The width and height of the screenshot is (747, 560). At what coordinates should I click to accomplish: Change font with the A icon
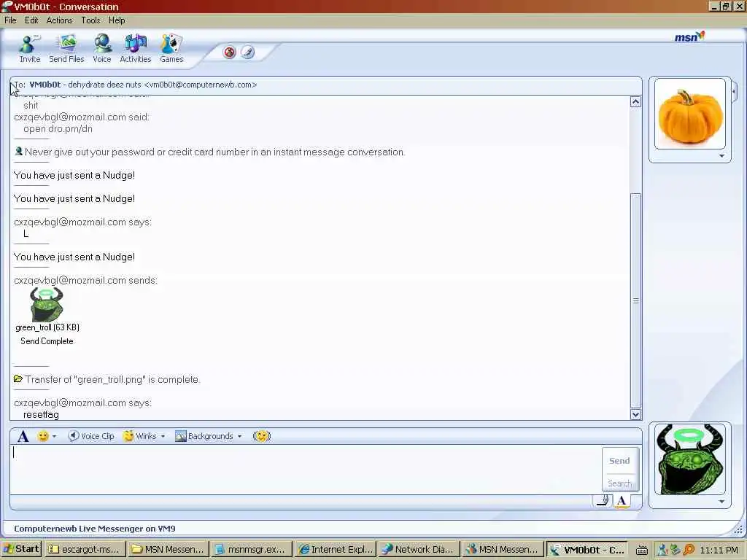coord(23,436)
